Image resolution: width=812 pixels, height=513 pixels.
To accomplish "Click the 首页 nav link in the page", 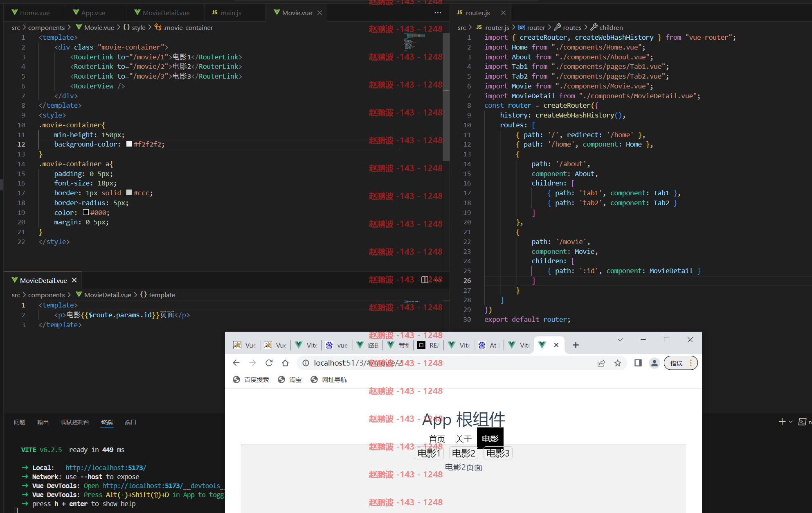I will (437, 439).
